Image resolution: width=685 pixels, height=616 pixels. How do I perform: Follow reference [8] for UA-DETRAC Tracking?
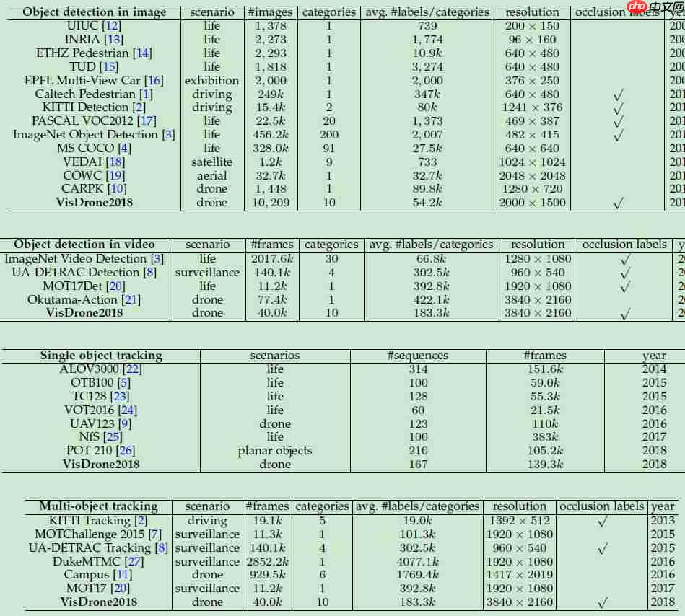(162, 548)
